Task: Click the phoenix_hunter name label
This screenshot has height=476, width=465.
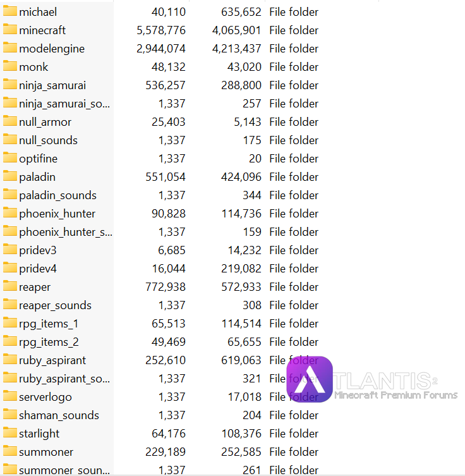Action: click(x=57, y=214)
